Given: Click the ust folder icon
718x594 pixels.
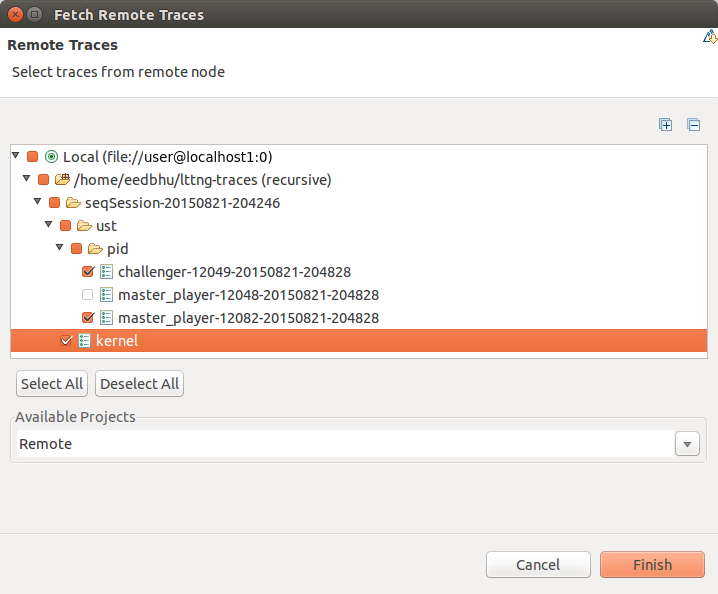Looking at the screenshot, I should point(84,226).
